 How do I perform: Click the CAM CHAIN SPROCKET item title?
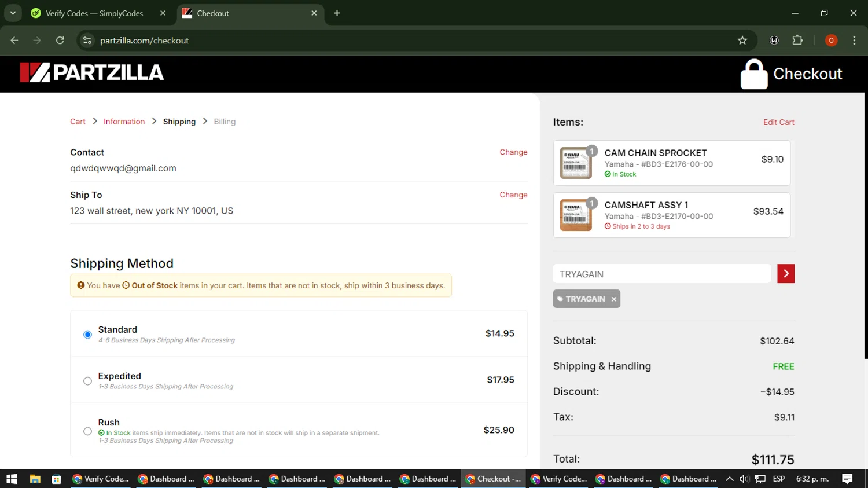(656, 153)
